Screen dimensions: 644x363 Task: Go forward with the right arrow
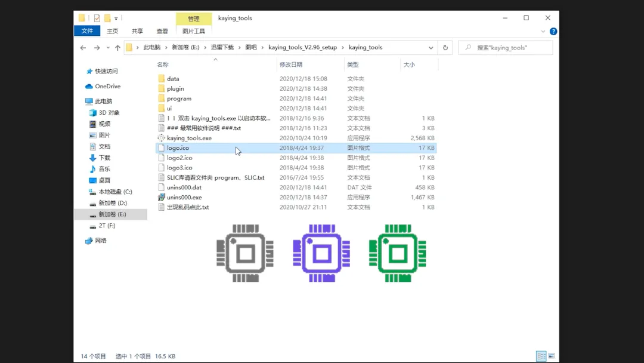pos(97,48)
